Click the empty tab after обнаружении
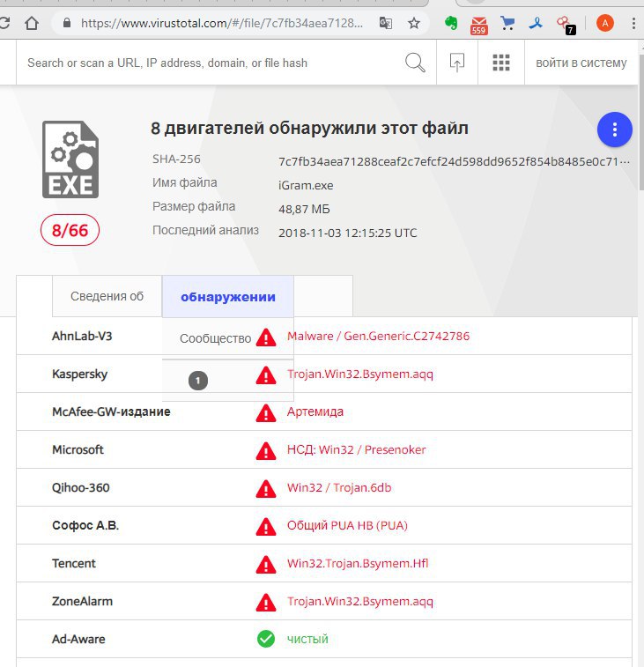 (x=322, y=296)
